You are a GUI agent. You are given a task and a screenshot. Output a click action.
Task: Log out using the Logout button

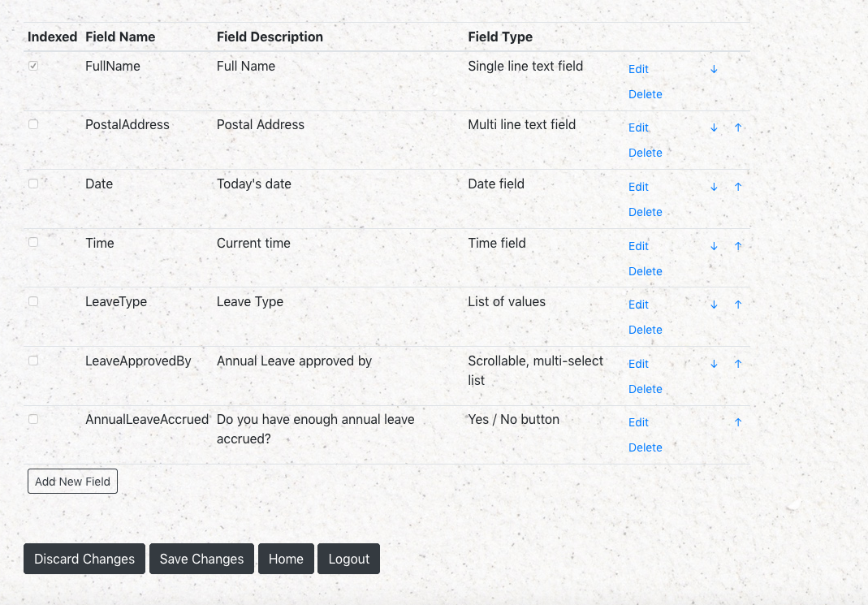point(348,559)
